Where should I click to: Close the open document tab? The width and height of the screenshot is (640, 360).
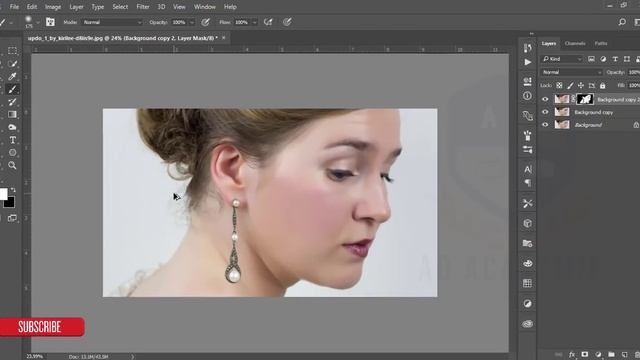click(224, 38)
